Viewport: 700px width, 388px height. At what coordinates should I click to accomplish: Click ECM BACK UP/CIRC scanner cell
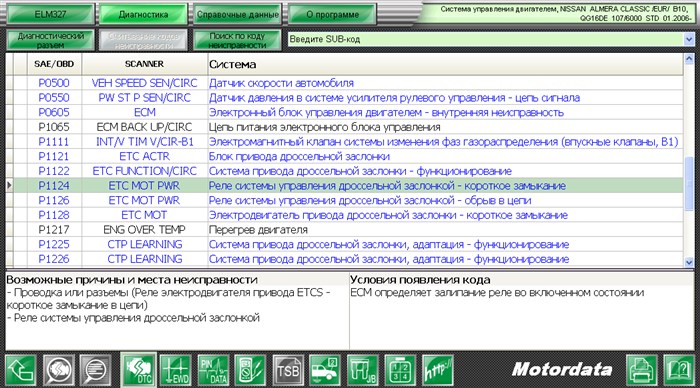pos(145,127)
